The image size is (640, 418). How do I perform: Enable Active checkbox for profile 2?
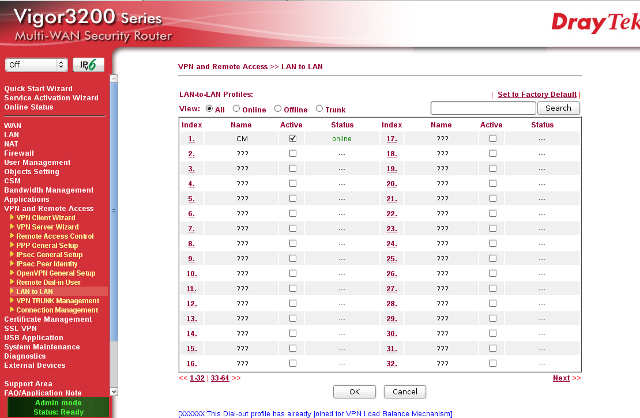point(293,153)
